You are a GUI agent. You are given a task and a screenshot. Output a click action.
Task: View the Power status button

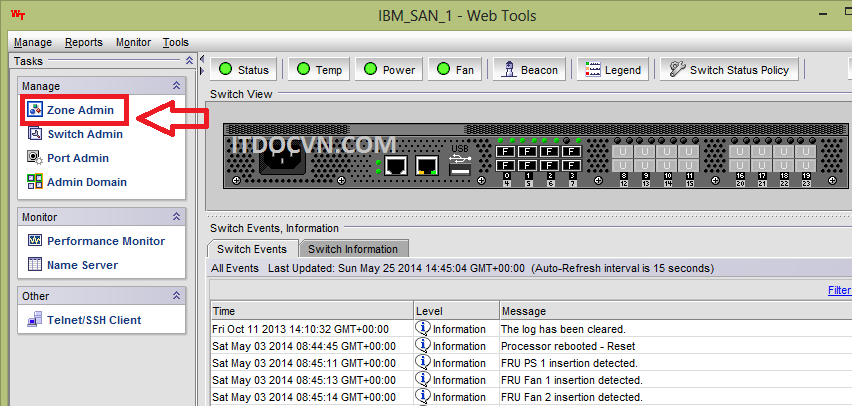(389, 70)
